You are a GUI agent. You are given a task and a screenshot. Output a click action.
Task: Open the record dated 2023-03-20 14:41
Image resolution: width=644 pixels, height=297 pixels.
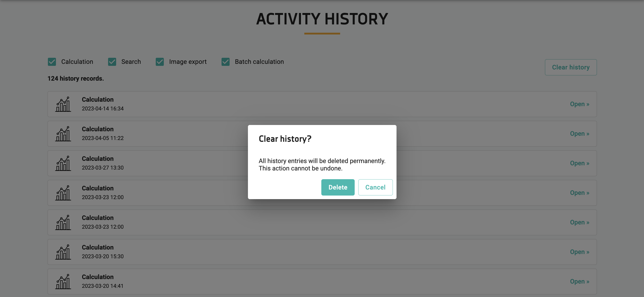pos(580,282)
